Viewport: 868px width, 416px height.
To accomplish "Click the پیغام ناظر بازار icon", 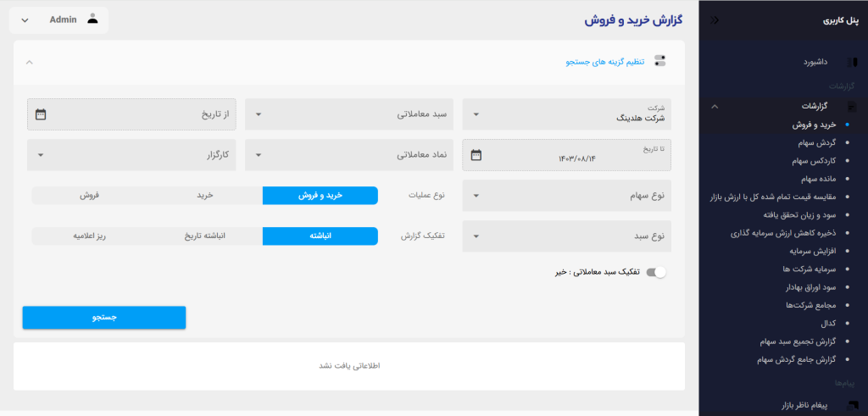I will 852,406.
